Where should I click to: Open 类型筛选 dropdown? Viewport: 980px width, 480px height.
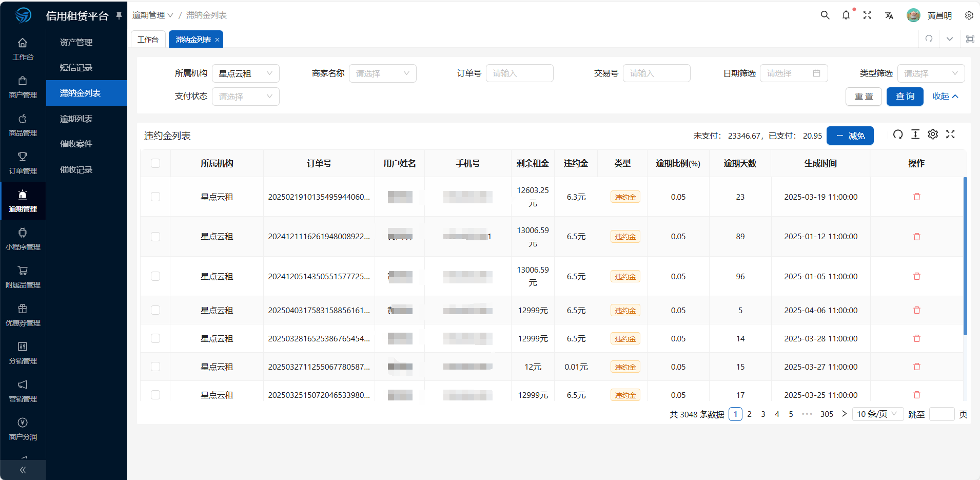coord(931,73)
